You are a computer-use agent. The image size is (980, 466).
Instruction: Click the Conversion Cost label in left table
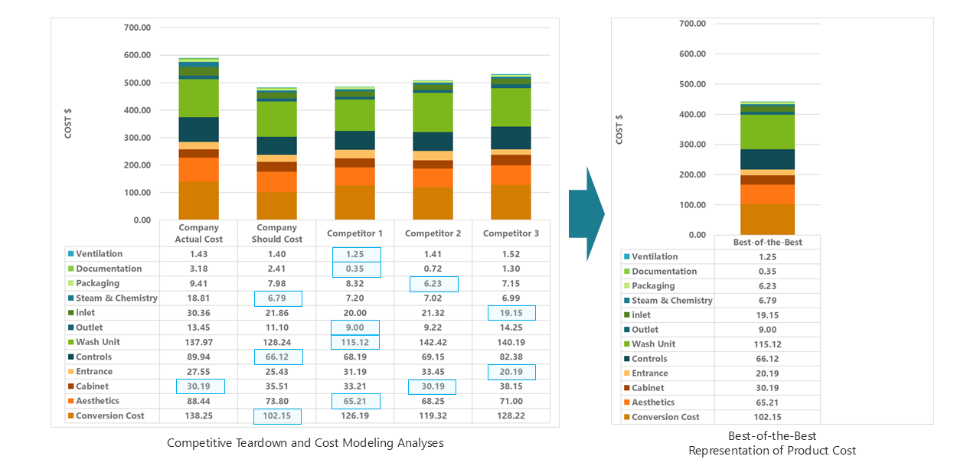point(109,415)
